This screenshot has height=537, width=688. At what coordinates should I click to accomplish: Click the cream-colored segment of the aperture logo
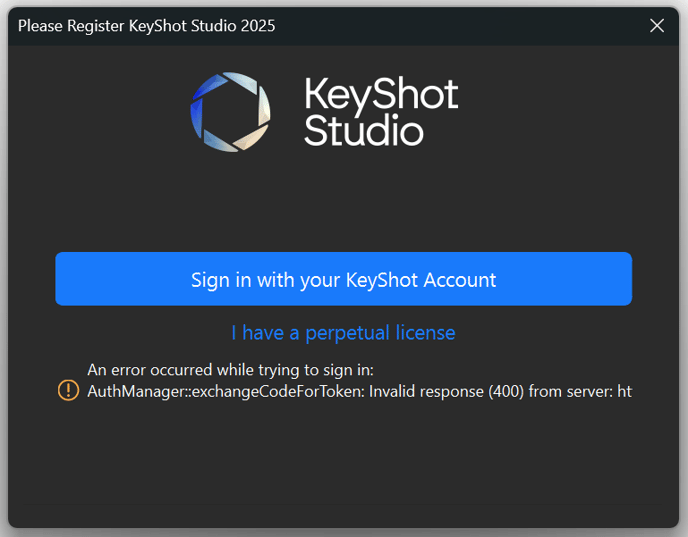[x=251, y=139]
